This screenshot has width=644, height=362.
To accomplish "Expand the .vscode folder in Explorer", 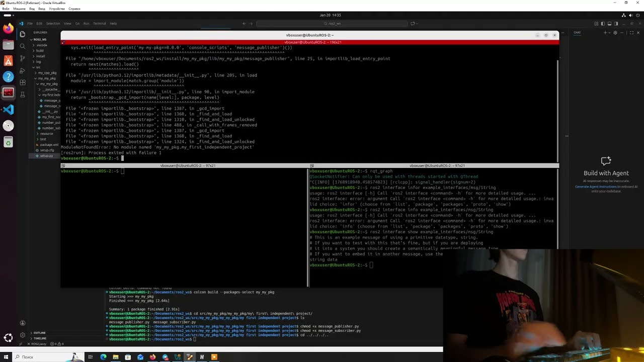I will tap(41, 45).
